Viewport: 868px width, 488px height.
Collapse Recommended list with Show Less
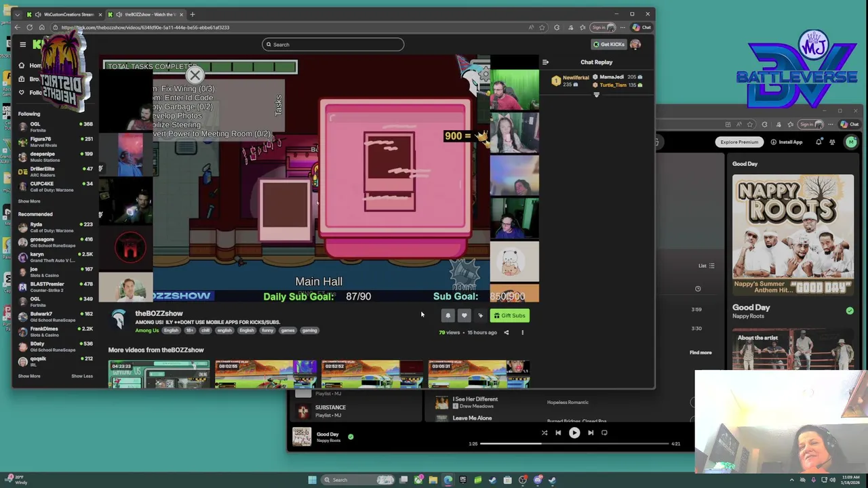coord(82,376)
